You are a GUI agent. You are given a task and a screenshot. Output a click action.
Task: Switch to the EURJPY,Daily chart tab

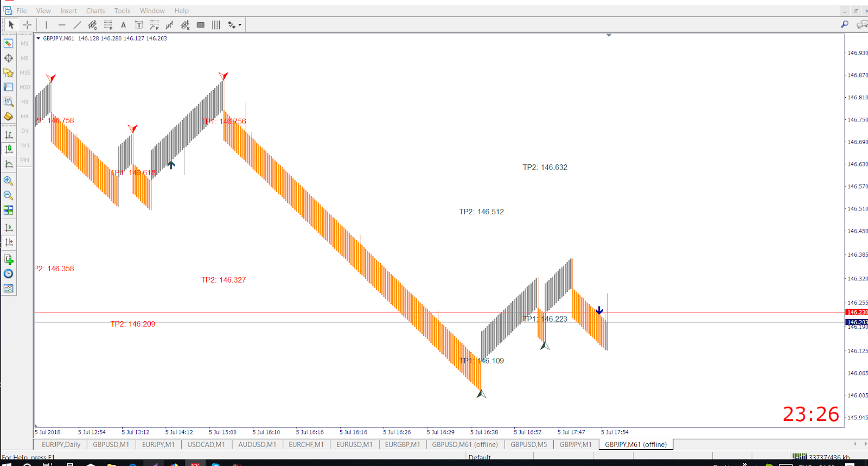click(x=61, y=444)
